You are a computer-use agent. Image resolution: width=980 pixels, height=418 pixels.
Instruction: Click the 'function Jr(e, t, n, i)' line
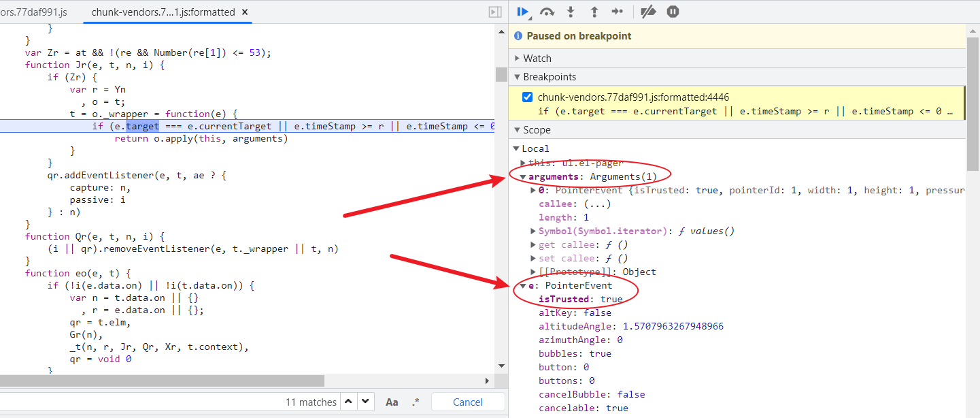[x=95, y=65]
